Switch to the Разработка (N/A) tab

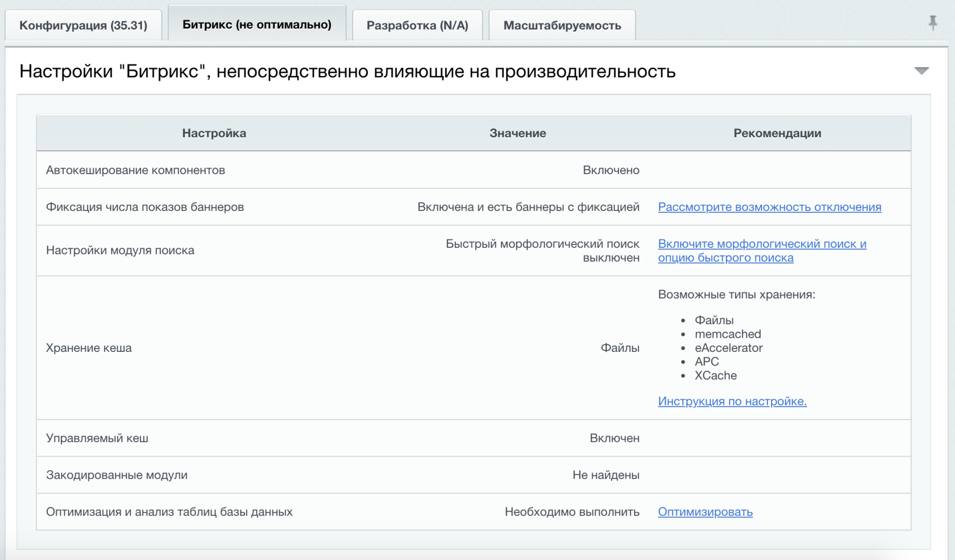coord(417,26)
